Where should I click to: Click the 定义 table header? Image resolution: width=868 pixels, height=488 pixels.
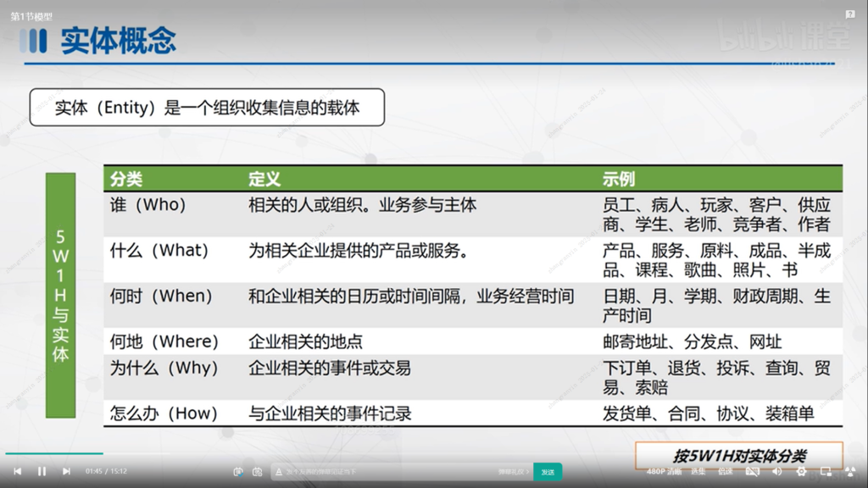(x=264, y=179)
